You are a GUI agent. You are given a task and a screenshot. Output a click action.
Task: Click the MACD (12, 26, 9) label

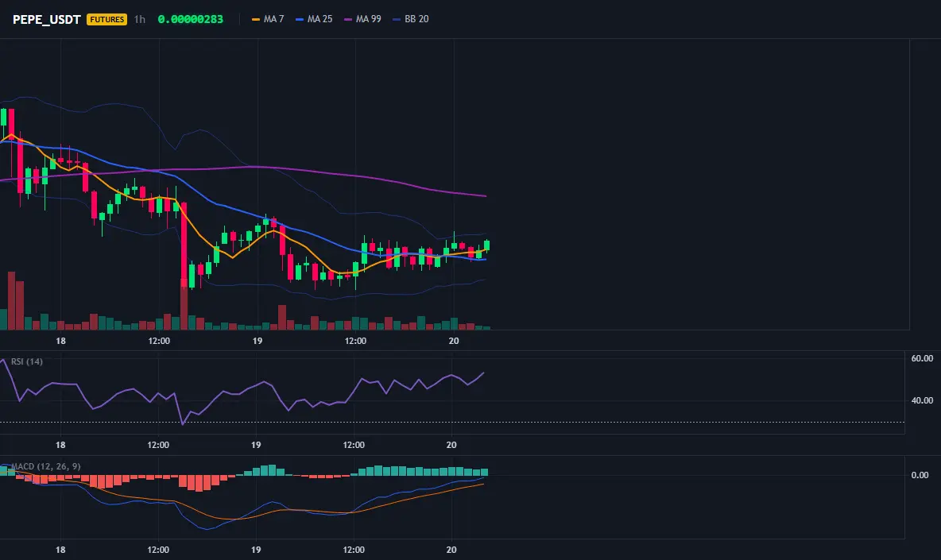point(45,466)
